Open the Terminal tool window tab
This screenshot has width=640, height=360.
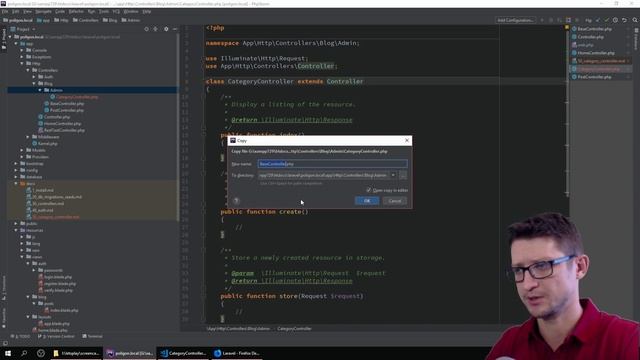pos(92,336)
